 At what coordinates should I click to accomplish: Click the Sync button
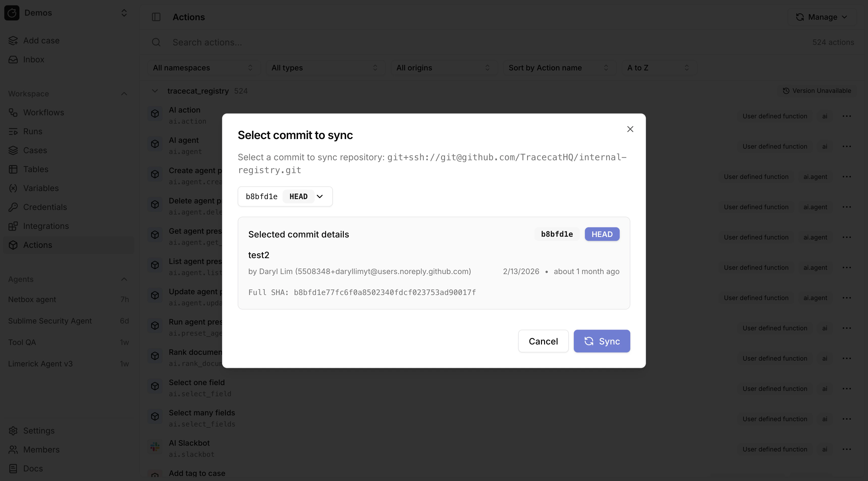coord(602,341)
